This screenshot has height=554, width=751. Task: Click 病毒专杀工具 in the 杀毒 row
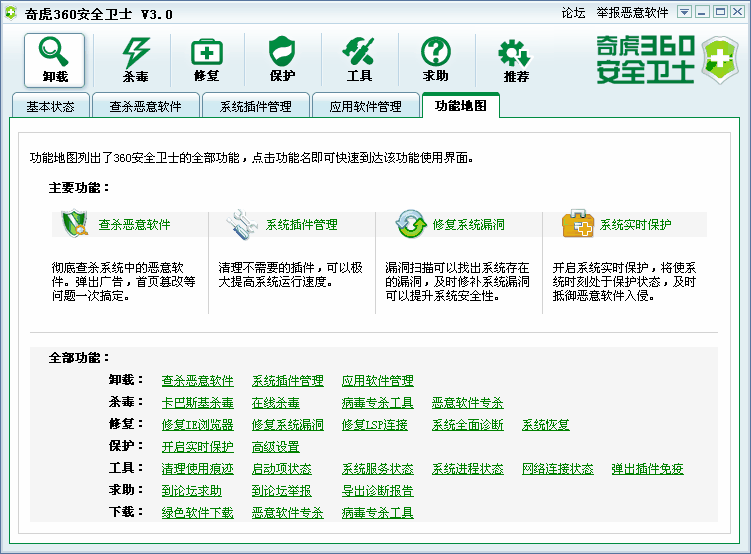click(x=377, y=403)
